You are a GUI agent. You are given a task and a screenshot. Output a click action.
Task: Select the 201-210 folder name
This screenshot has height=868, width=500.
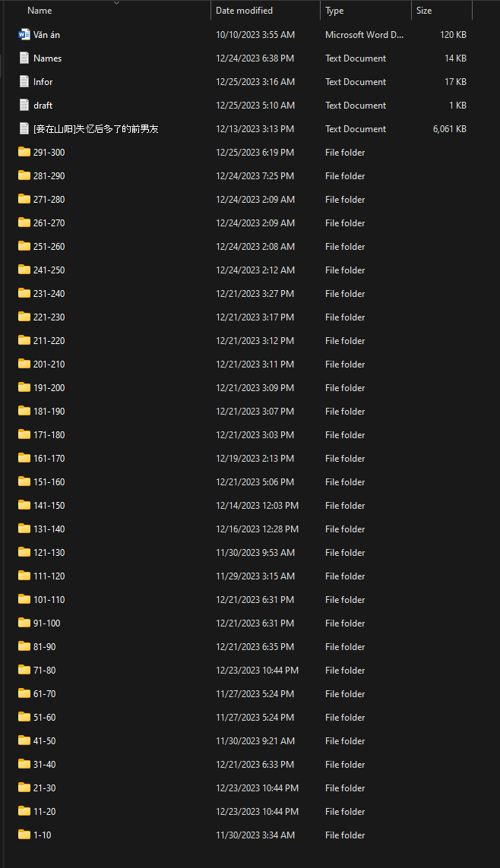[x=49, y=365]
